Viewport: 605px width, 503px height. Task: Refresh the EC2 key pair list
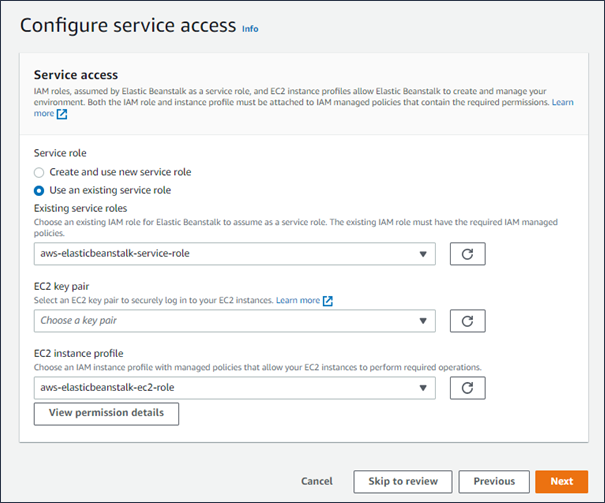point(467,321)
